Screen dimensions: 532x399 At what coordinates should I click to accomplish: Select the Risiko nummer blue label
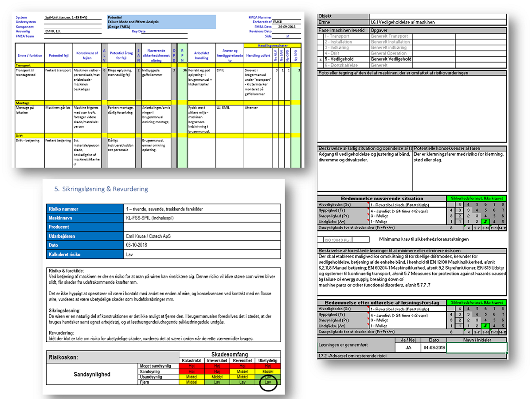[x=86, y=208]
